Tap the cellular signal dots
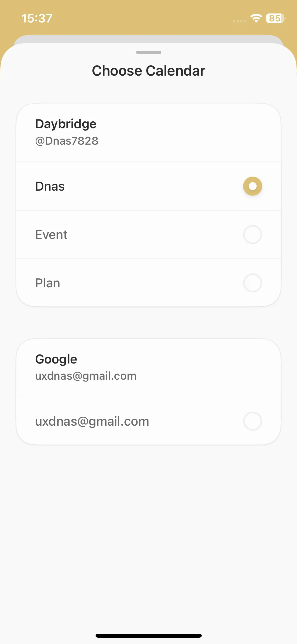The width and height of the screenshot is (297, 644). pyautogui.click(x=239, y=21)
